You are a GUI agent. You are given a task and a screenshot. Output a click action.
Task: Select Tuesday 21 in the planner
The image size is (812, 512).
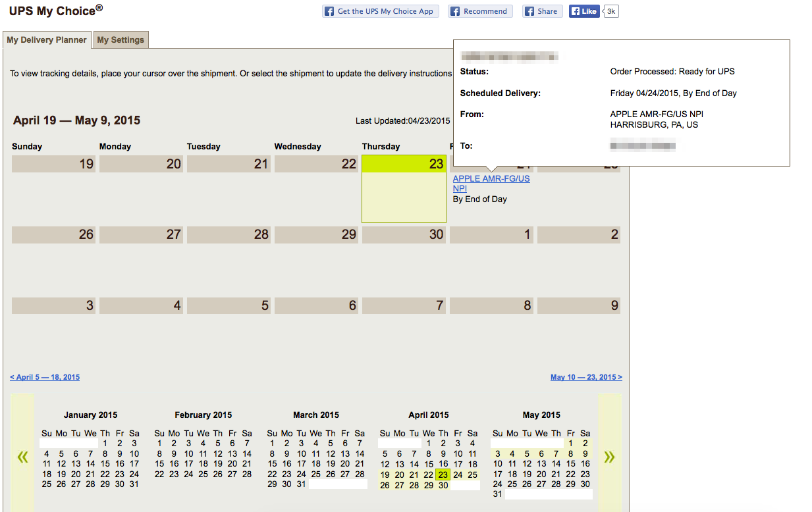click(229, 164)
